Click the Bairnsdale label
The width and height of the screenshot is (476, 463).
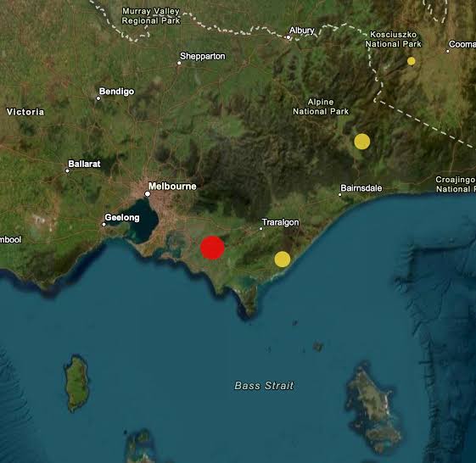[x=361, y=188]
